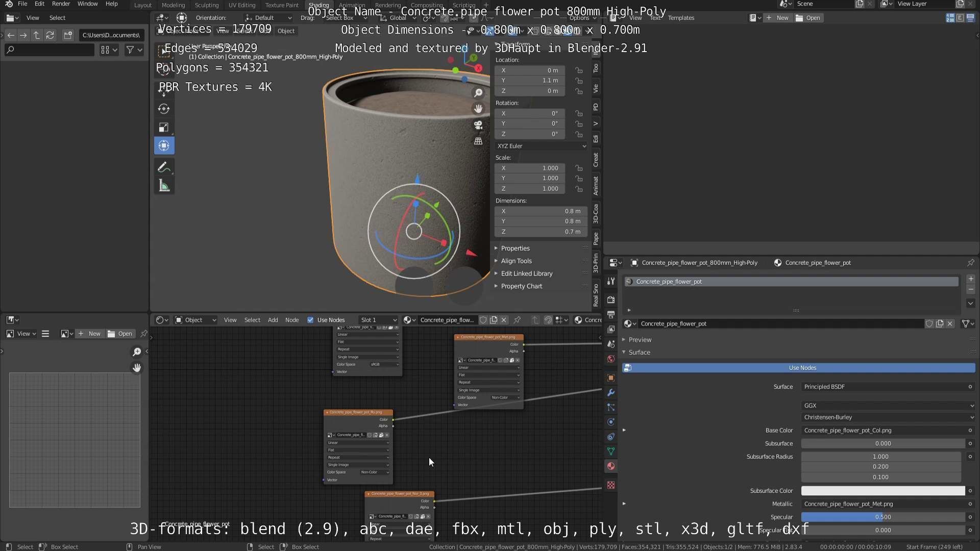Viewport: 980px width, 551px height.
Task: Toggle Use Nodes checkbox in node editor
Action: pos(310,320)
